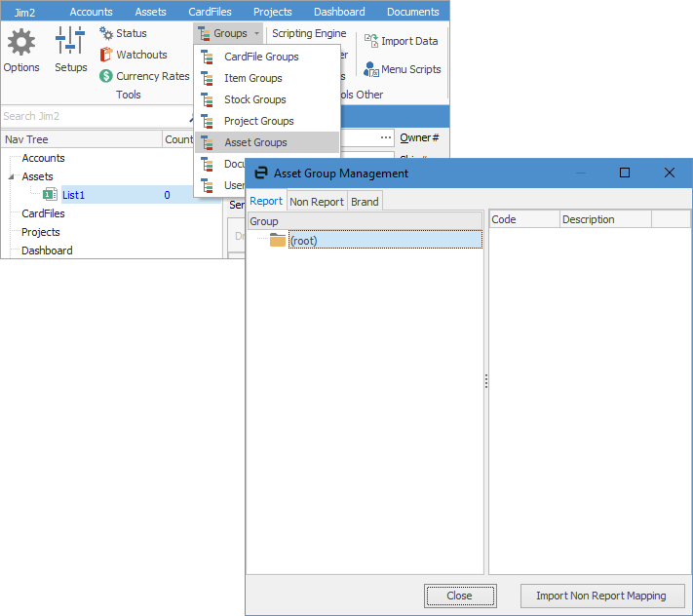Click the Scripting Engine button
This screenshot has height=616, width=693.
309,33
